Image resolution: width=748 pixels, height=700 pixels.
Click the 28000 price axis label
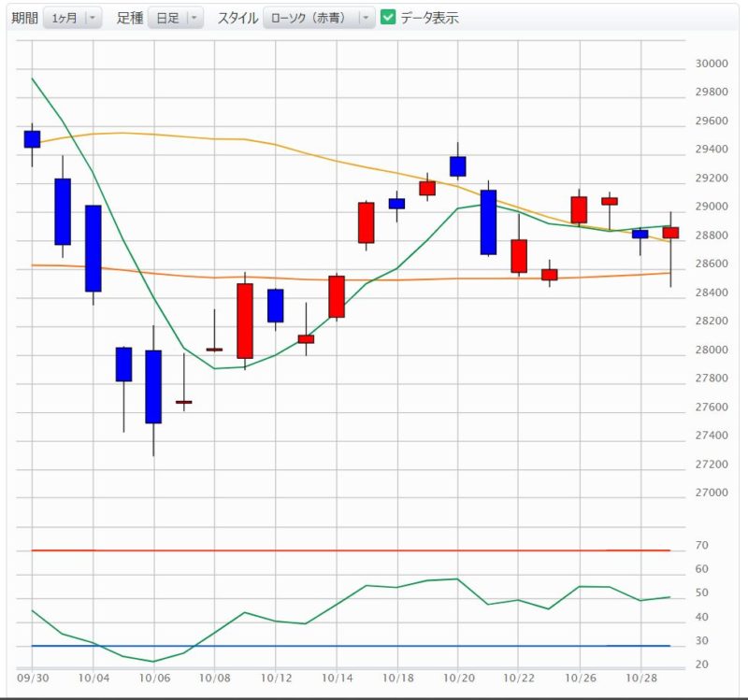click(x=712, y=350)
